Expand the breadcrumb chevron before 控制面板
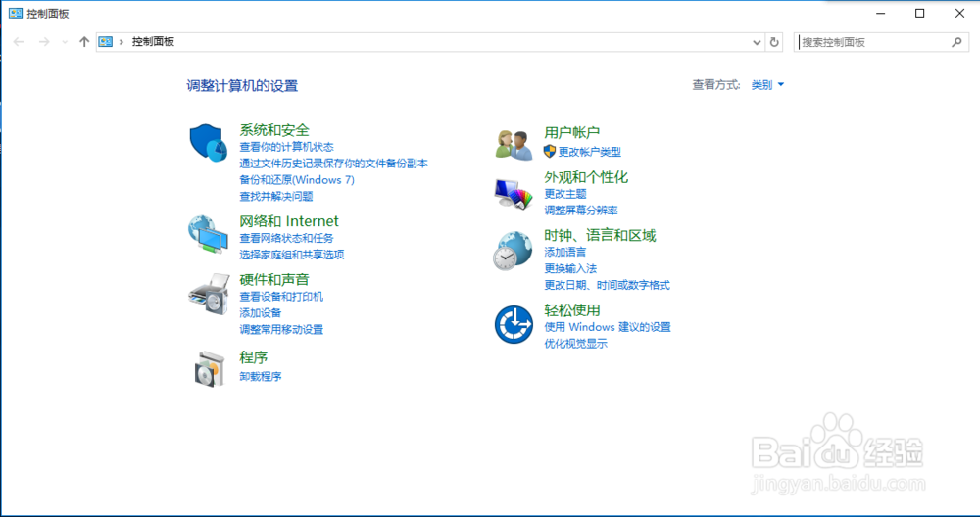The image size is (980, 517). coord(122,42)
